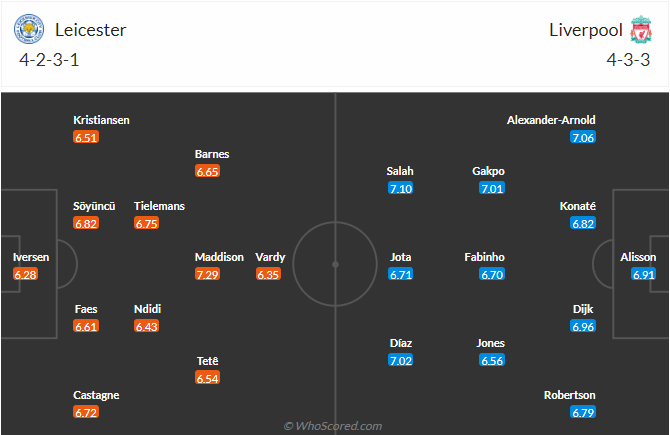Open Tielemans player name
This screenshot has width=670, height=435.
tap(159, 206)
